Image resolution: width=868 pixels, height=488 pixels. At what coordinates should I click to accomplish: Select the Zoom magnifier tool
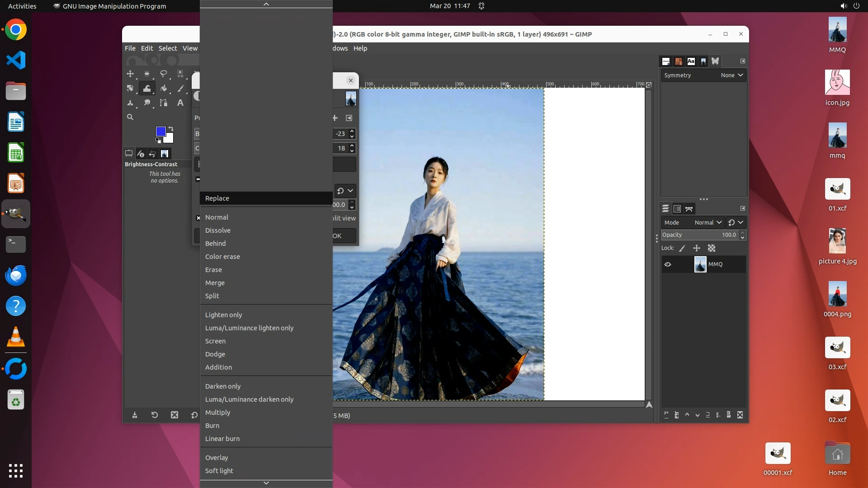[x=130, y=117]
